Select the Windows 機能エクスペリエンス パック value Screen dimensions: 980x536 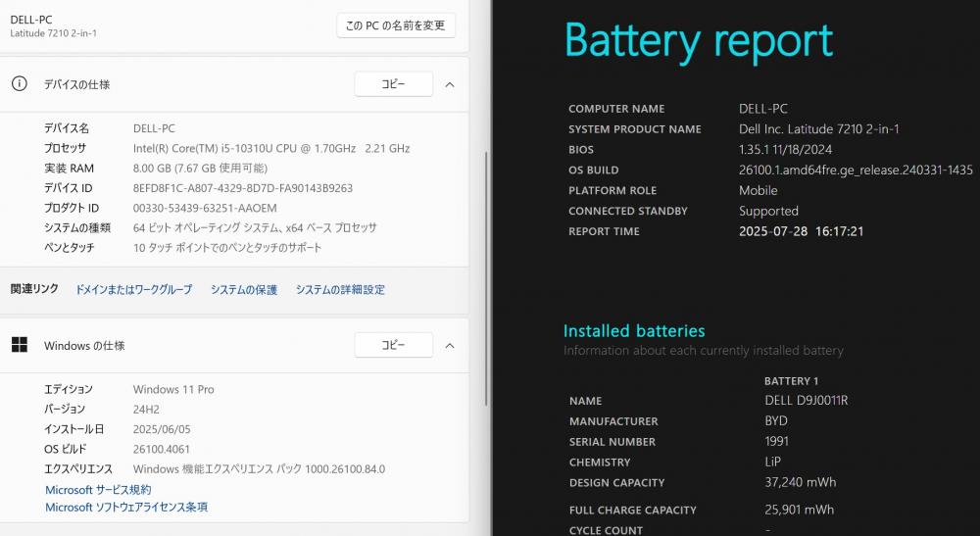pos(259,469)
